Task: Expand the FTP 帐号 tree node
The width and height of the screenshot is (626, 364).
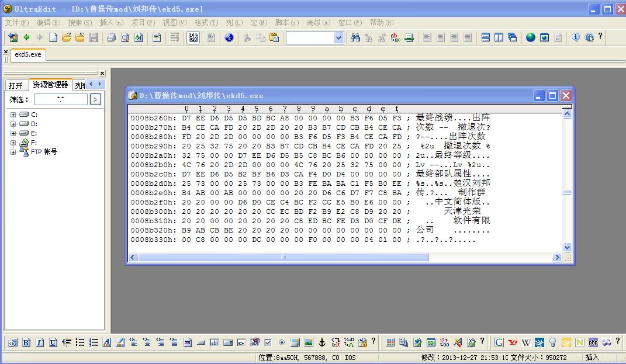Action: click(13, 152)
